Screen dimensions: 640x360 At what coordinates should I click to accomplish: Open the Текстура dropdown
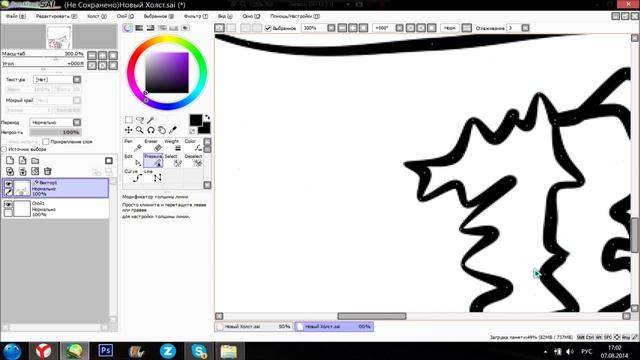(x=77, y=80)
